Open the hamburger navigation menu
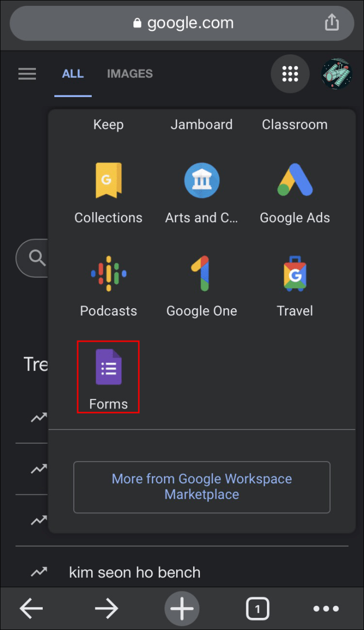Screen dimensions: 364x630 coord(27,73)
